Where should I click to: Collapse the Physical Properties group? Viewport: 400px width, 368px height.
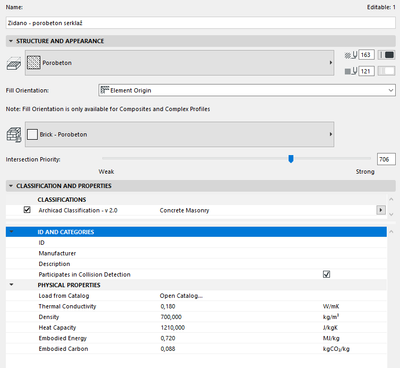[11, 285]
